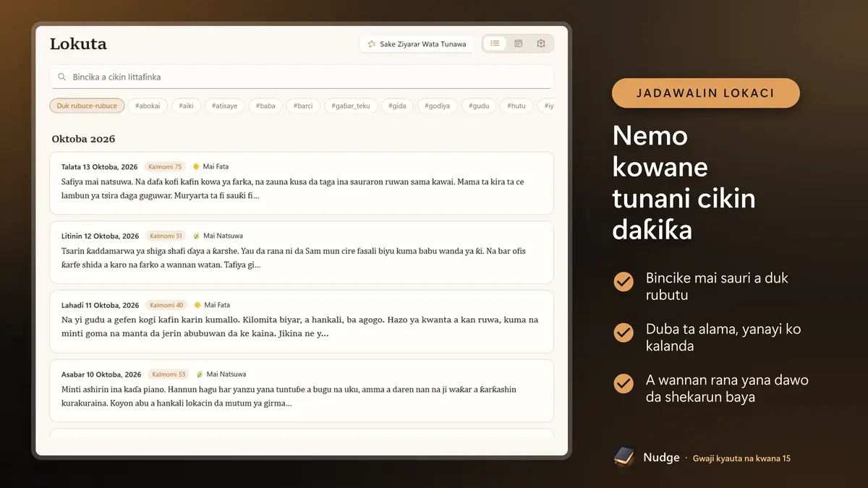Open the Lahadi 11 Oktoba, 2026 entry
This screenshot has height=488, width=868.
pyautogui.click(x=302, y=321)
